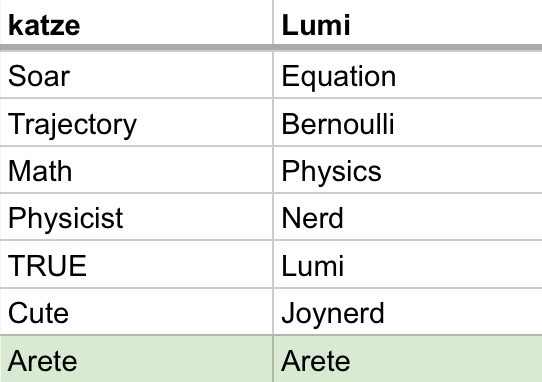Viewport: 542px width, 382px height.
Task: Click the Math cell
Action: (x=136, y=170)
